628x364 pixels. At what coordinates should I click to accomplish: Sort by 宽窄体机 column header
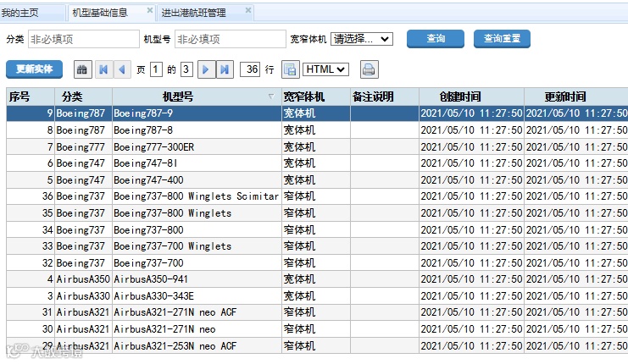point(316,97)
